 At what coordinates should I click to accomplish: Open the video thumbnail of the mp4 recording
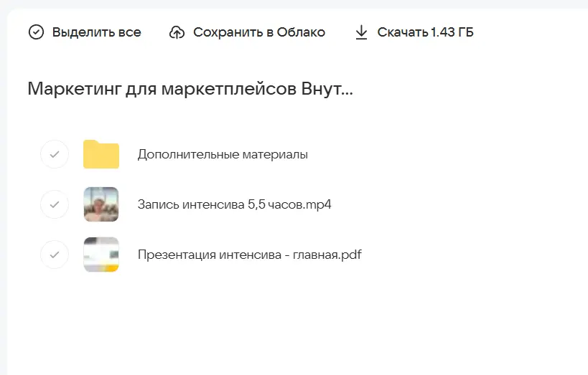click(101, 204)
